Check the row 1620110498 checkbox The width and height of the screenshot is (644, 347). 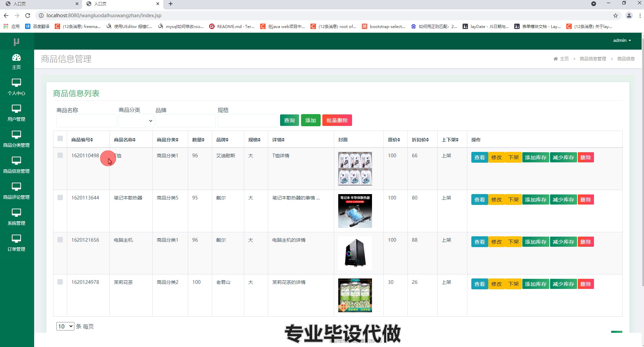click(x=60, y=155)
